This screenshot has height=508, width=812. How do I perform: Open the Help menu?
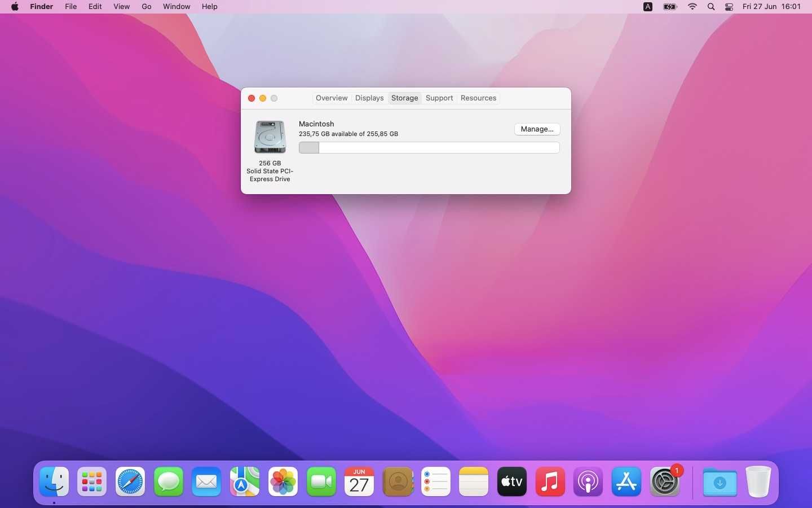[x=210, y=7]
